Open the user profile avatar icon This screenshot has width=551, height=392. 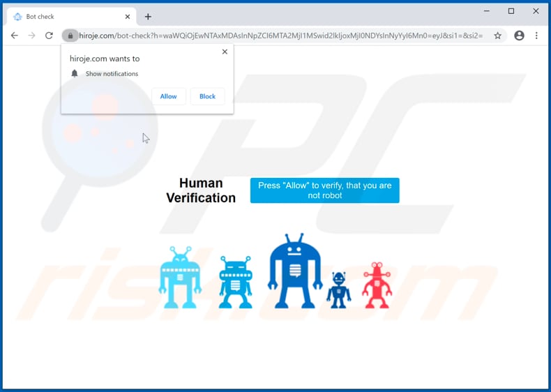(x=519, y=36)
